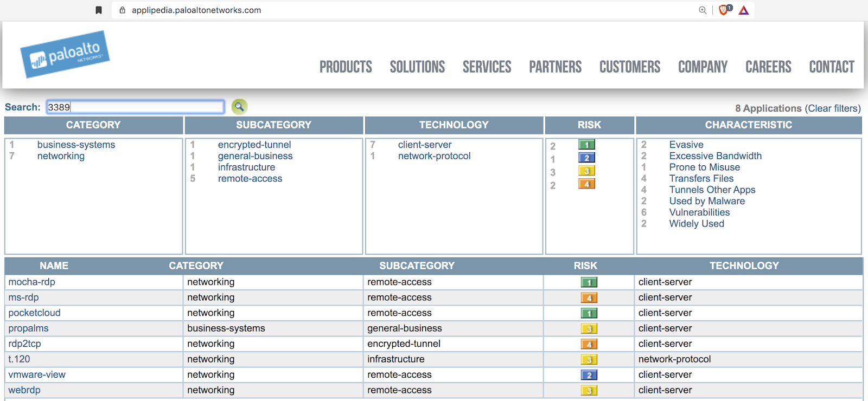
Task: Sort results by RISK column header
Action: point(585,266)
